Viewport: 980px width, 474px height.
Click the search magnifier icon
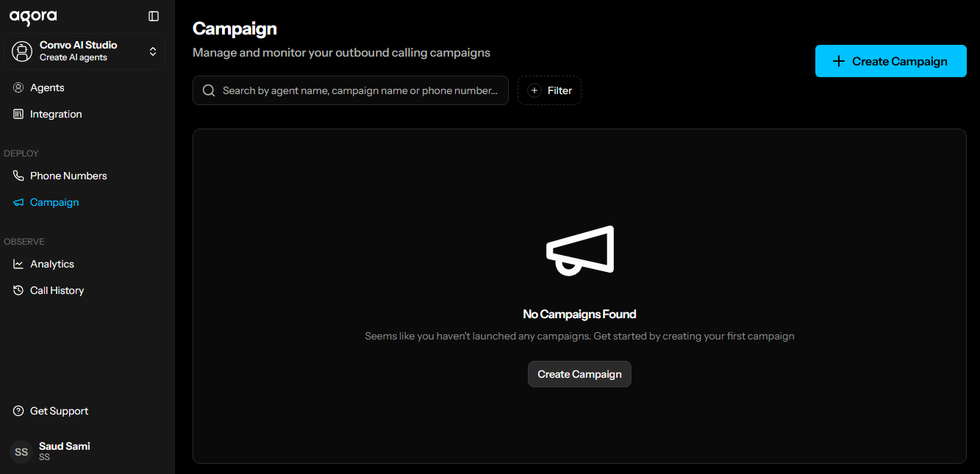coord(209,90)
